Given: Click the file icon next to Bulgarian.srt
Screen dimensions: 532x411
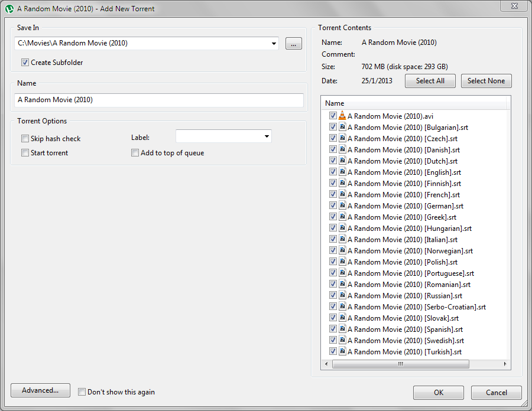Looking at the screenshot, I should [342, 128].
